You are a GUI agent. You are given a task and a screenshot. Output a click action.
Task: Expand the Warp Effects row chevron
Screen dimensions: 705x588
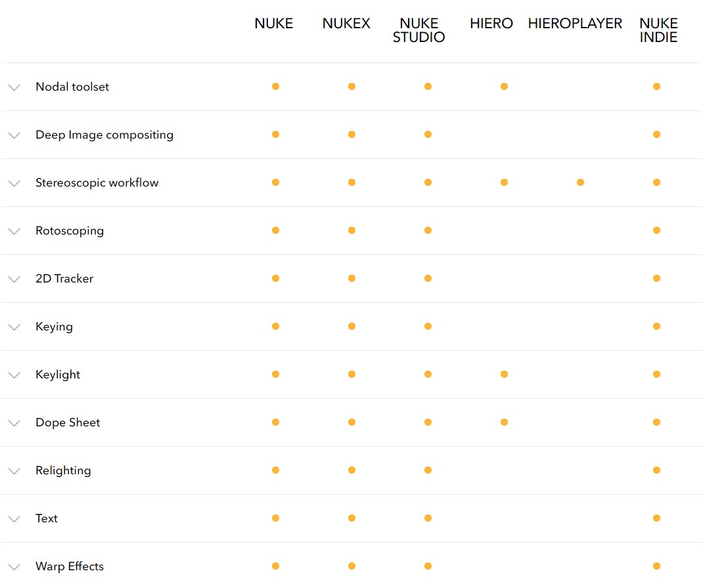click(x=14, y=567)
